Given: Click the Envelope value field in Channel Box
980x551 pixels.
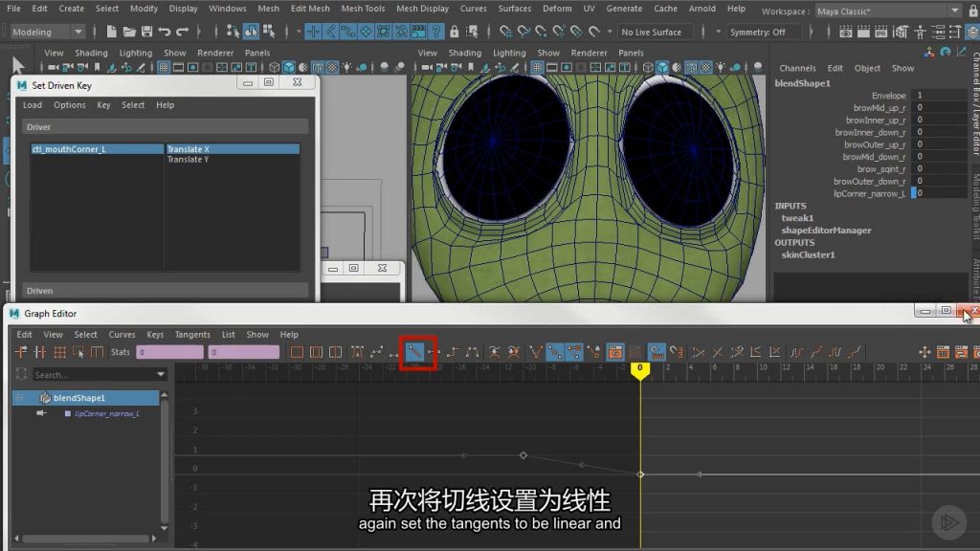Looking at the screenshot, I should (x=940, y=95).
